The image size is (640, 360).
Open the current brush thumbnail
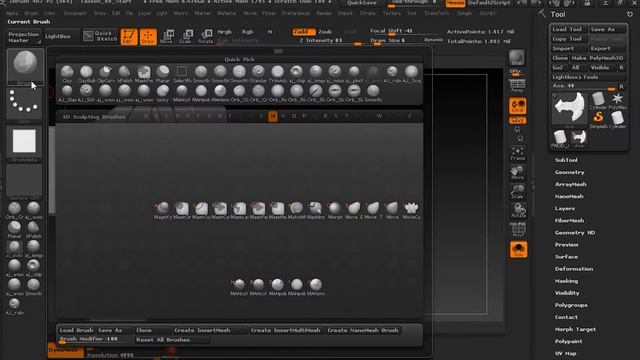(25, 67)
